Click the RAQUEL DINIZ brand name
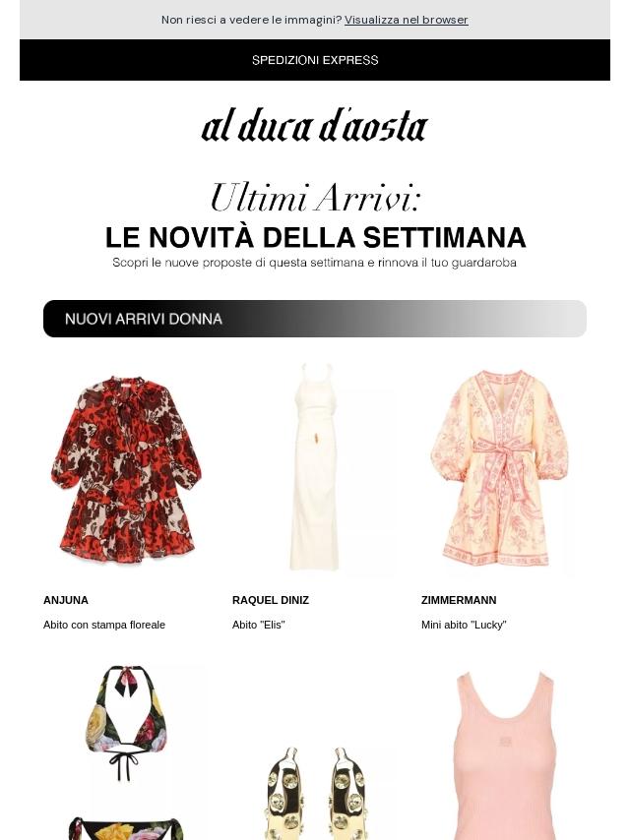630x840 pixels. [x=271, y=600]
